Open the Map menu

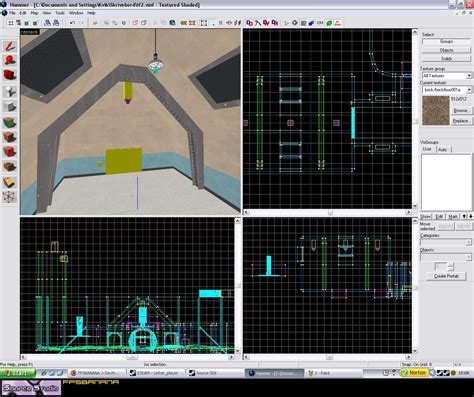pos(34,13)
